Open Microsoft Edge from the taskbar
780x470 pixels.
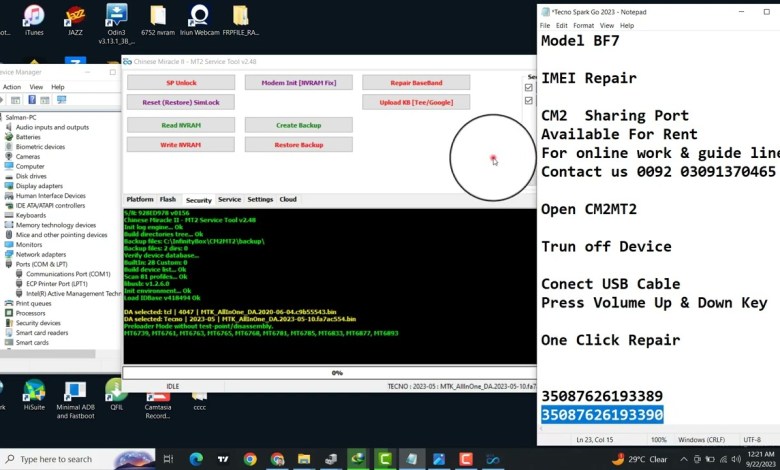click(x=197, y=459)
